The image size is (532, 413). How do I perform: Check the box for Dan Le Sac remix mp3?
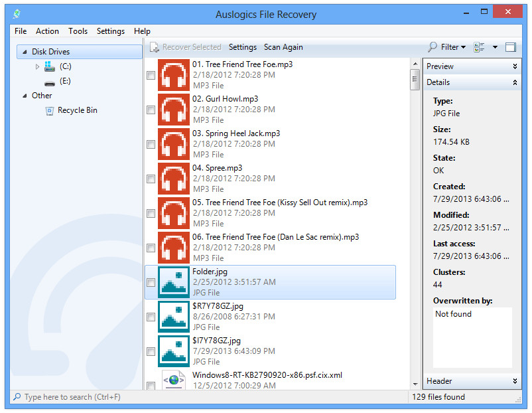pyautogui.click(x=151, y=248)
